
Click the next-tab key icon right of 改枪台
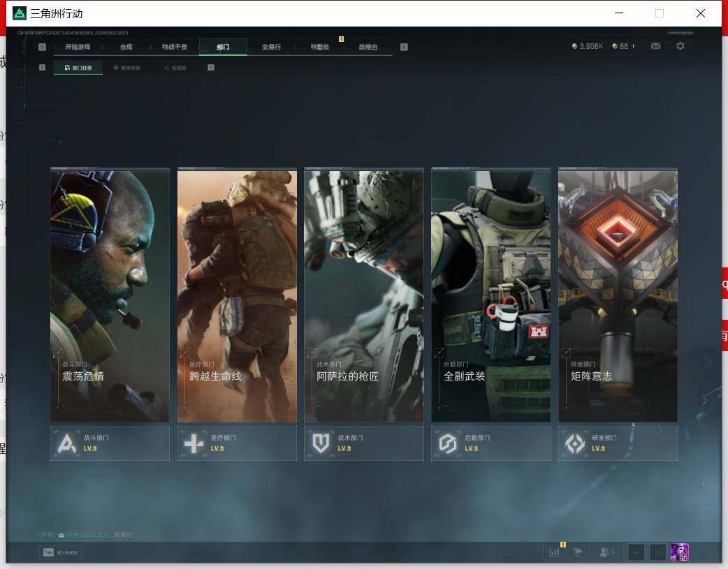click(404, 47)
